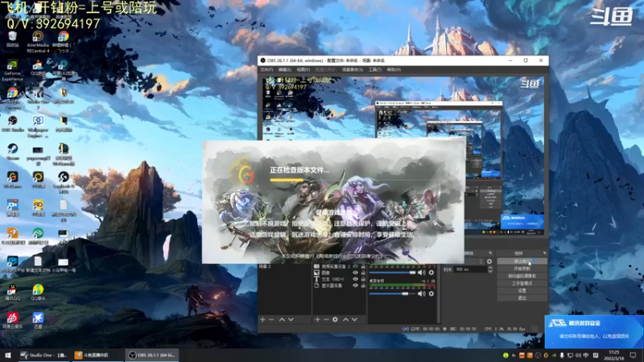Click Start Virtual Camera button

coord(522,276)
